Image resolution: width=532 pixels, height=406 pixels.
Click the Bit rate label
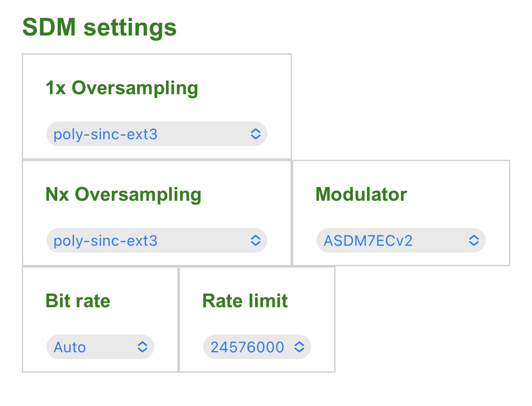tap(78, 301)
